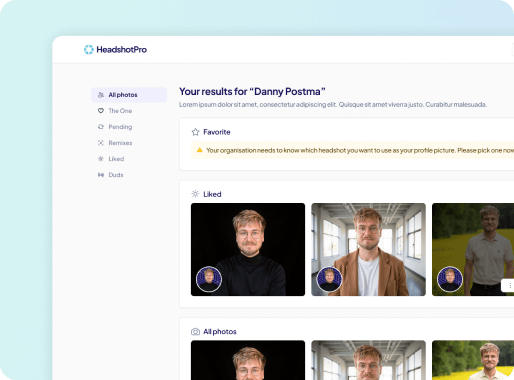
Task: Click the All photos section heading text
Action: (x=220, y=332)
